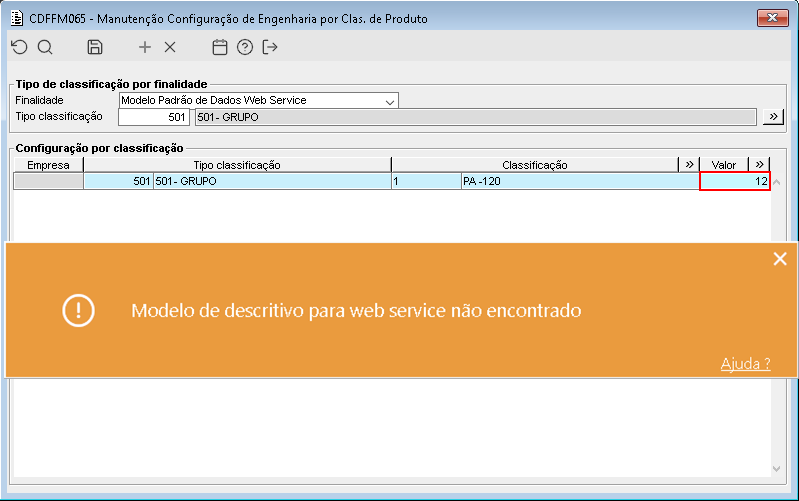
Task: Click the 'PA -120' cell
Action: point(580,181)
